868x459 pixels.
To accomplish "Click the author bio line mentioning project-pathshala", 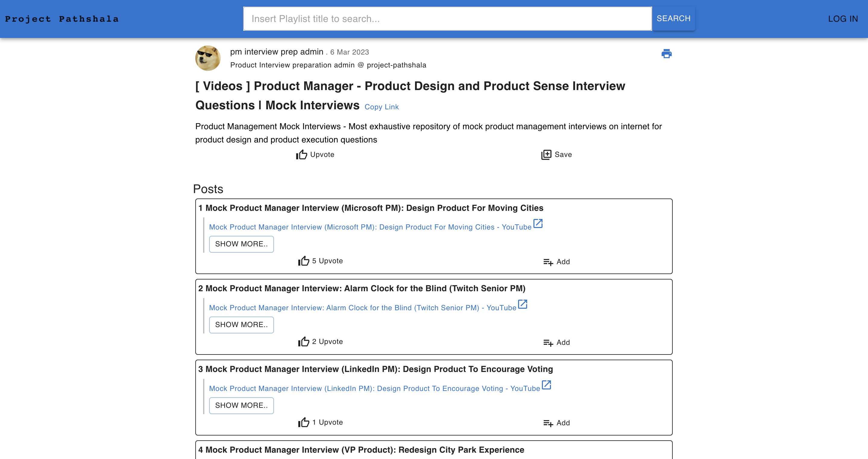I will [328, 65].
